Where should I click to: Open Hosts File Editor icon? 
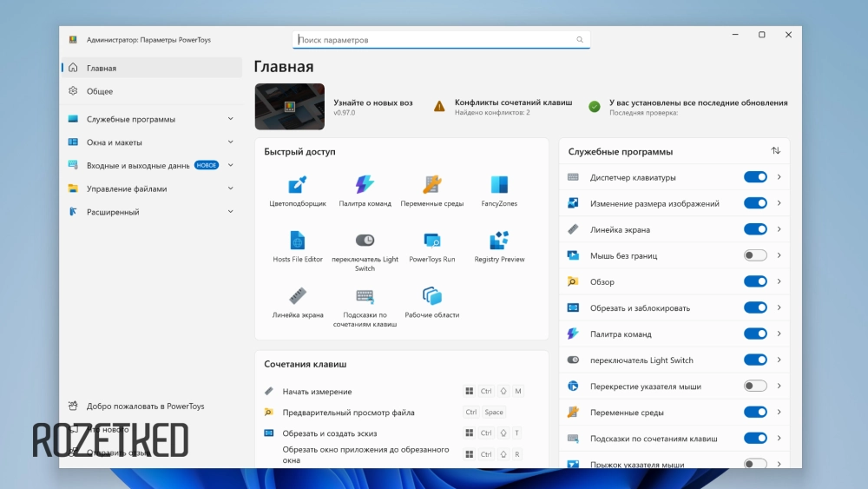tap(298, 241)
